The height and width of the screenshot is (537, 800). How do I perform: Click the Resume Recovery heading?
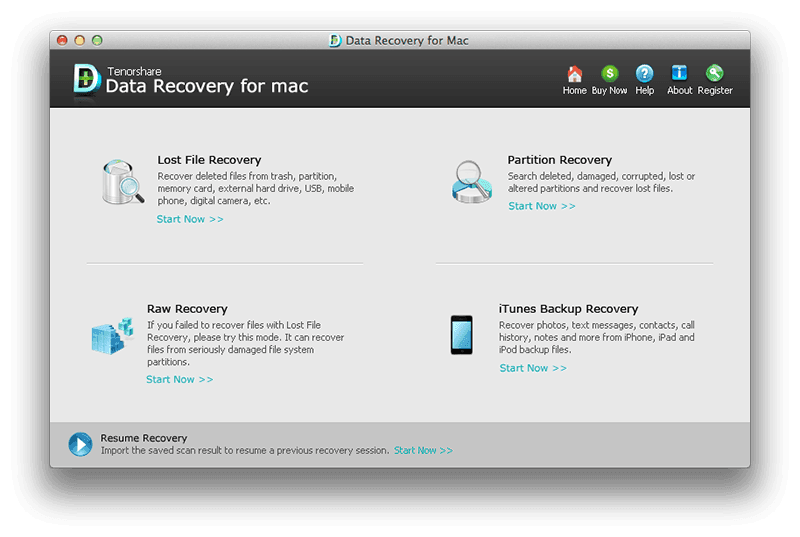pos(144,438)
